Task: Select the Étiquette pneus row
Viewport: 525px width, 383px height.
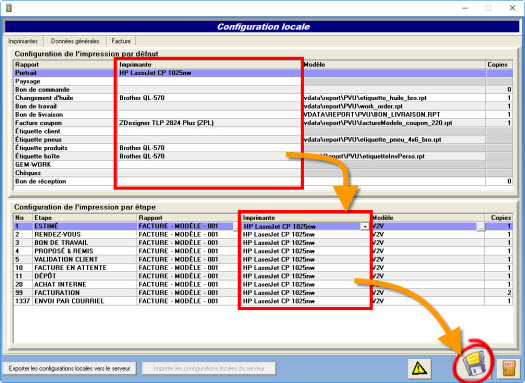Action: [x=263, y=140]
